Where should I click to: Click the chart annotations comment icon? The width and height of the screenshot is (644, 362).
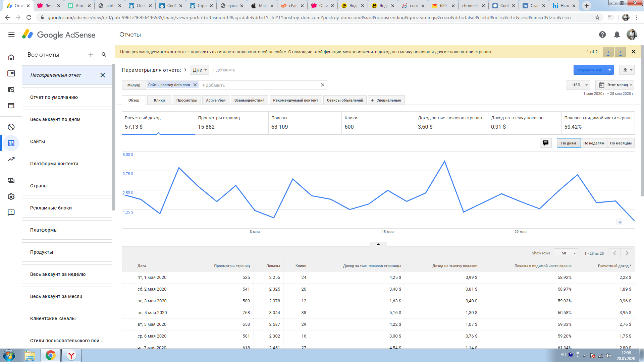coord(546,143)
